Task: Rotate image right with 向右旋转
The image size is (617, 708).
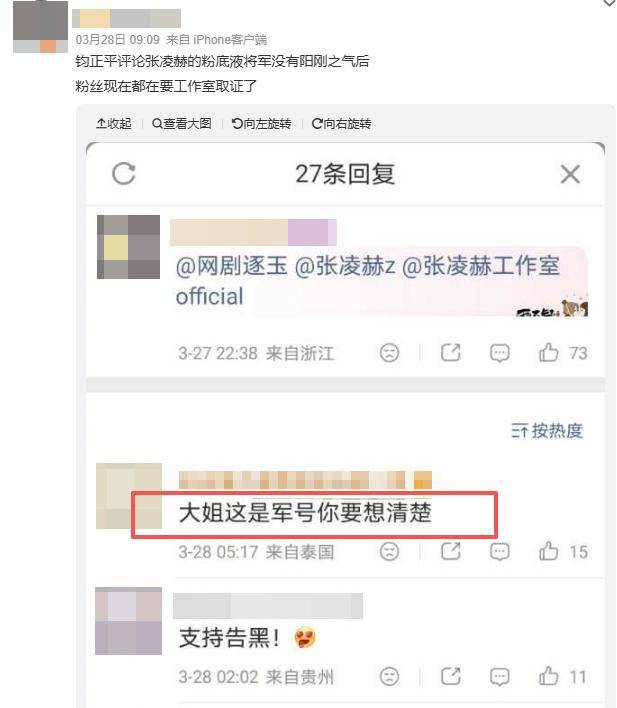Action: click(x=341, y=123)
